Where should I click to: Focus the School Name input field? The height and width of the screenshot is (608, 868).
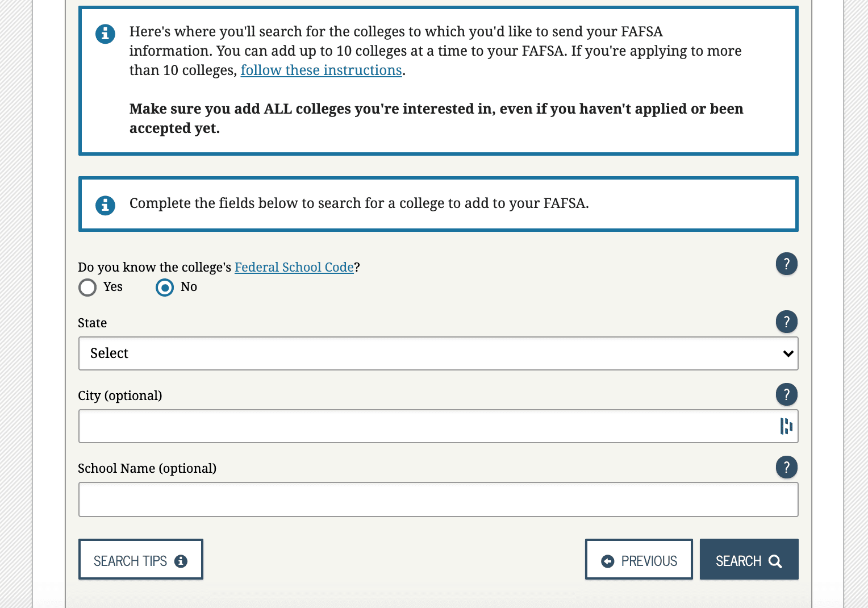coord(438,499)
